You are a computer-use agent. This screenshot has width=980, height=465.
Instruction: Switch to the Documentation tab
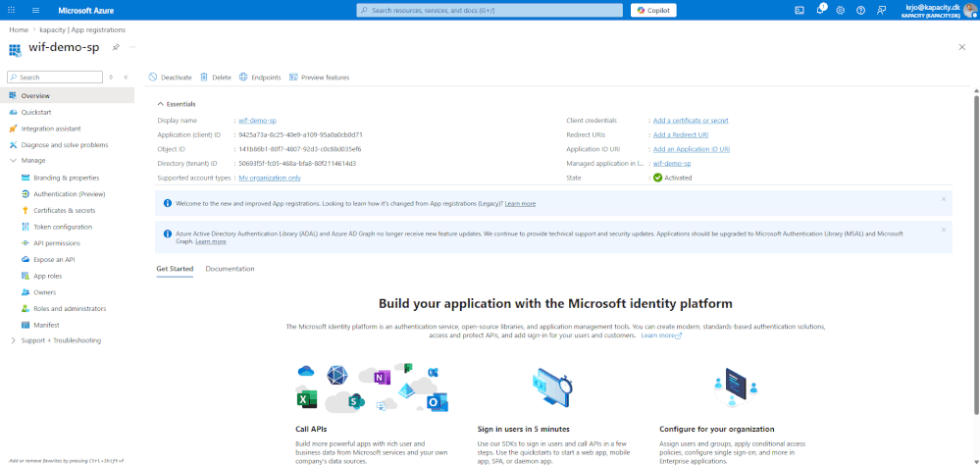click(230, 269)
